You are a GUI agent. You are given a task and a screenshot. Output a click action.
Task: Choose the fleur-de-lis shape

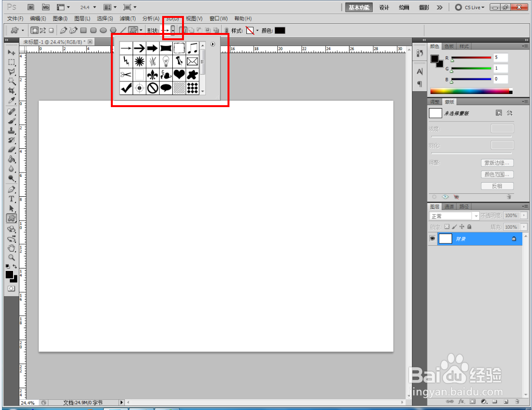pos(152,75)
